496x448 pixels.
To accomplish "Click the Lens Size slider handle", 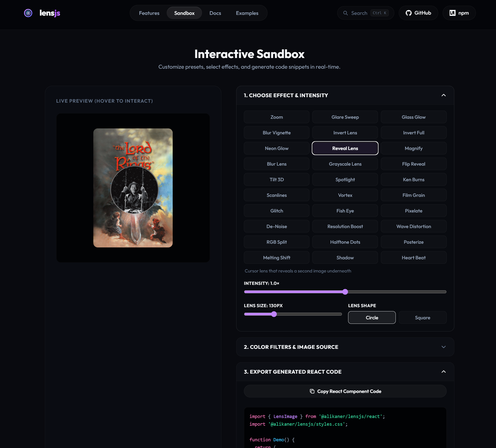I will 274,314.
